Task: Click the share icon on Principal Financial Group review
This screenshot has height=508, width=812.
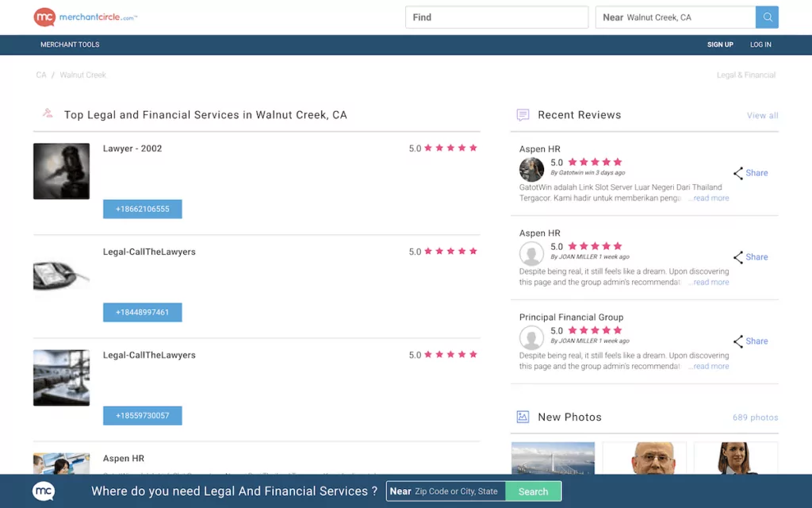Action: (x=738, y=341)
